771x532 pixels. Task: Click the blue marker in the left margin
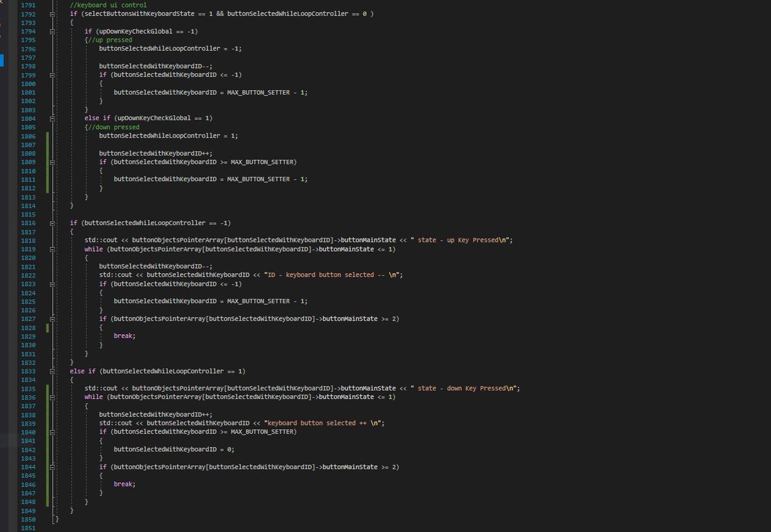point(2,61)
